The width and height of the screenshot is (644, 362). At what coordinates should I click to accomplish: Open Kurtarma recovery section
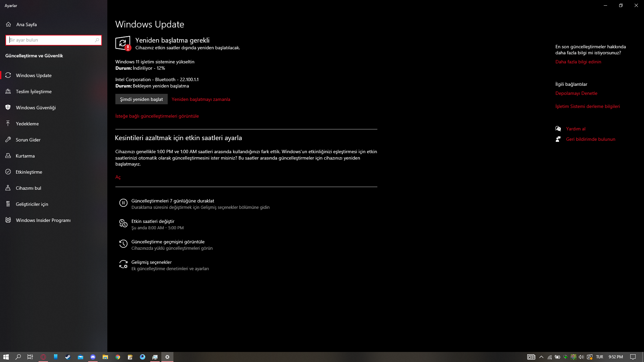coord(54,156)
